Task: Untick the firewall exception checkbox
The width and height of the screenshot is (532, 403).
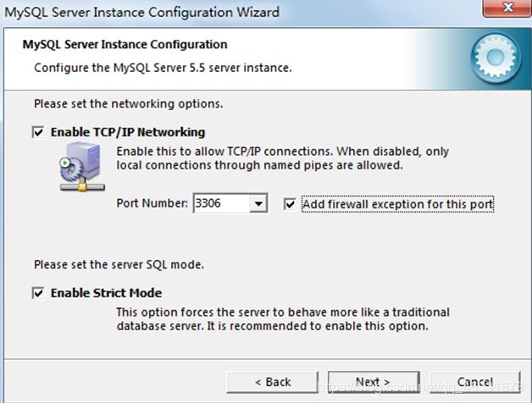Action: click(291, 204)
